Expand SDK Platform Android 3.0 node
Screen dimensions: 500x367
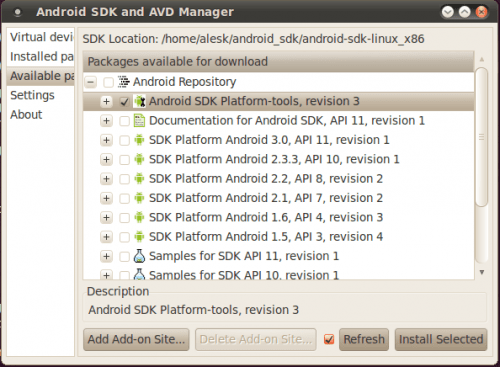(106, 140)
